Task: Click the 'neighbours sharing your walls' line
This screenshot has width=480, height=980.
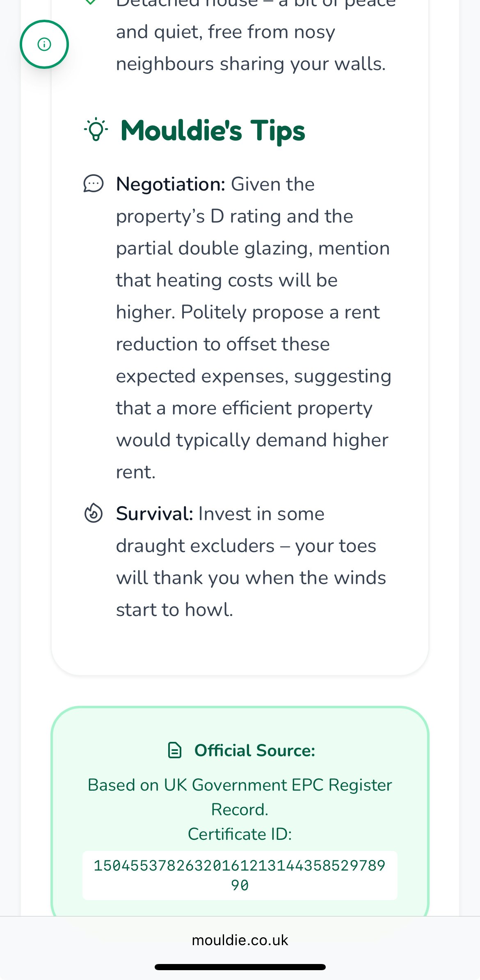Action: pyautogui.click(x=251, y=64)
